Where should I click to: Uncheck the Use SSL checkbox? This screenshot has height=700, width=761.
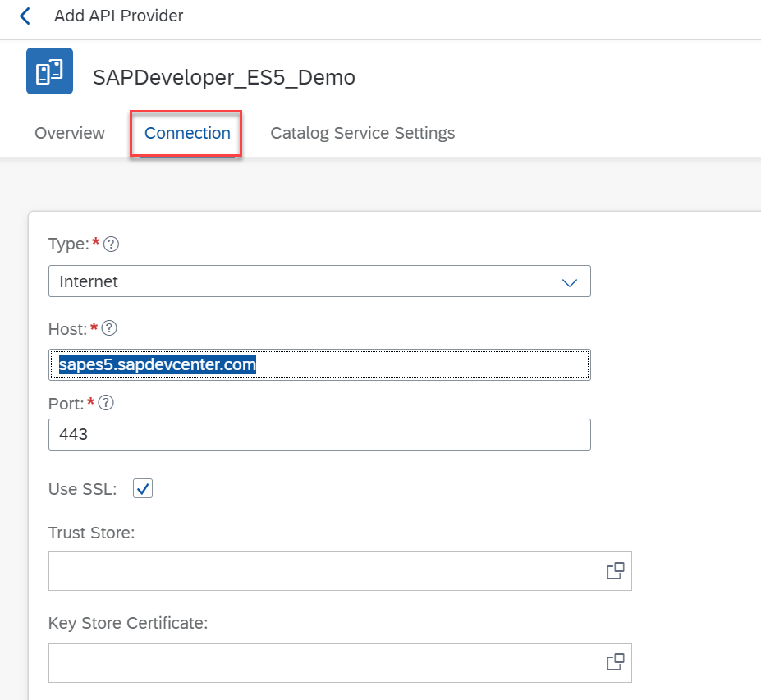tap(143, 489)
